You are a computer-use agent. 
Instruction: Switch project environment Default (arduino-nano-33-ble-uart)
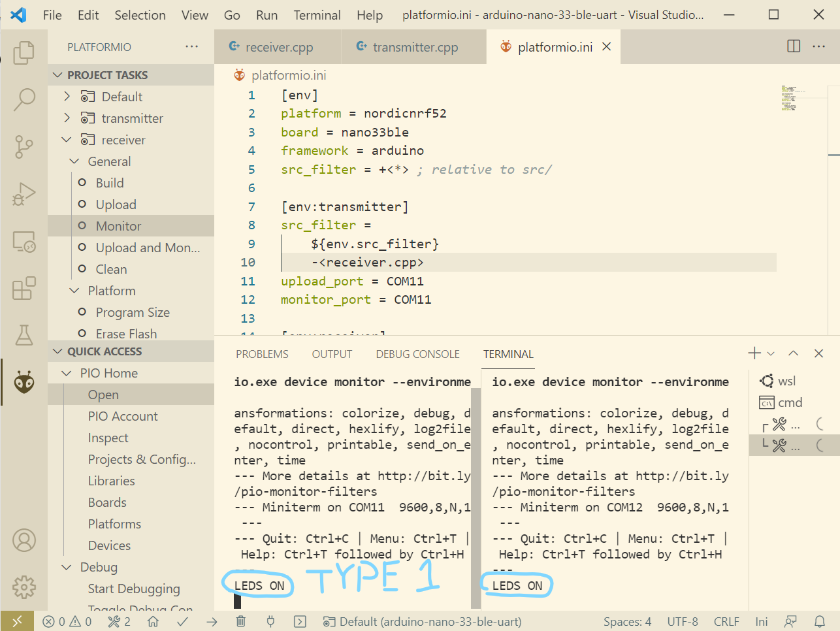(x=423, y=621)
